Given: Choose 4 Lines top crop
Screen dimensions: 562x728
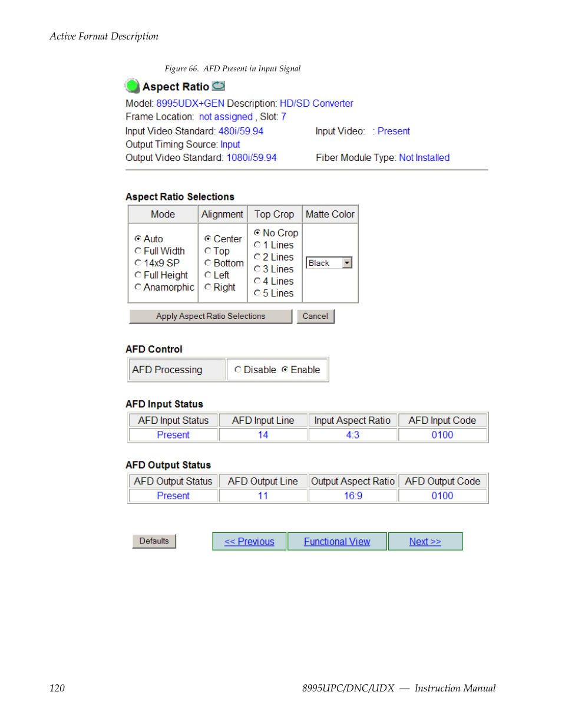Looking at the screenshot, I should (x=257, y=281).
